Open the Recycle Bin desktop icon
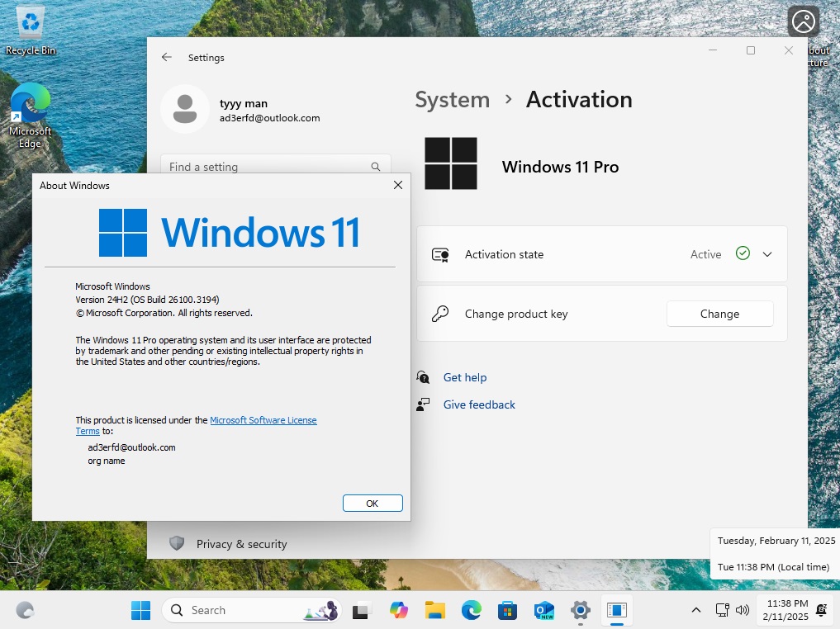 [x=31, y=30]
